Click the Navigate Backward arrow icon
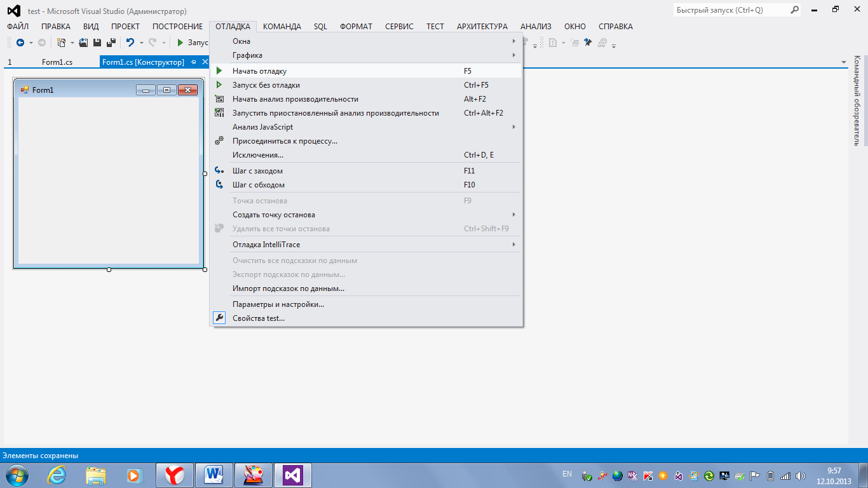The width and height of the screenshot is (868, 488). pos(20,43)
